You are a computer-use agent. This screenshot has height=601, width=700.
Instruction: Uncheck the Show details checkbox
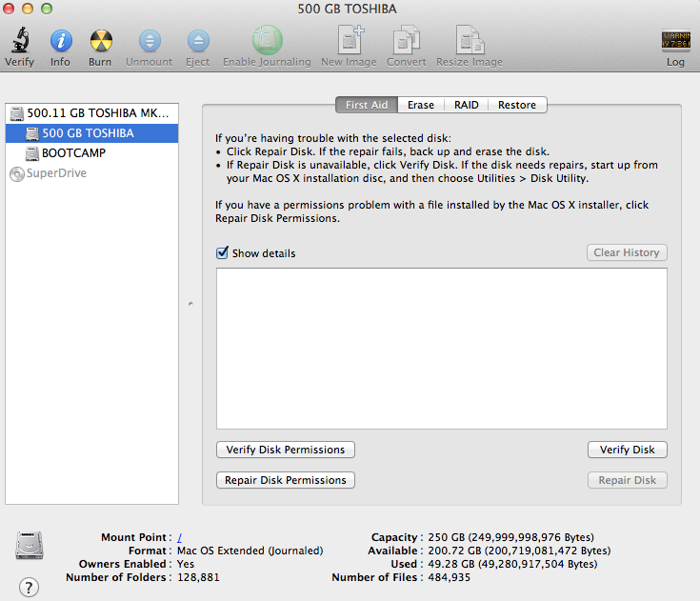click(x=222, y=252)
